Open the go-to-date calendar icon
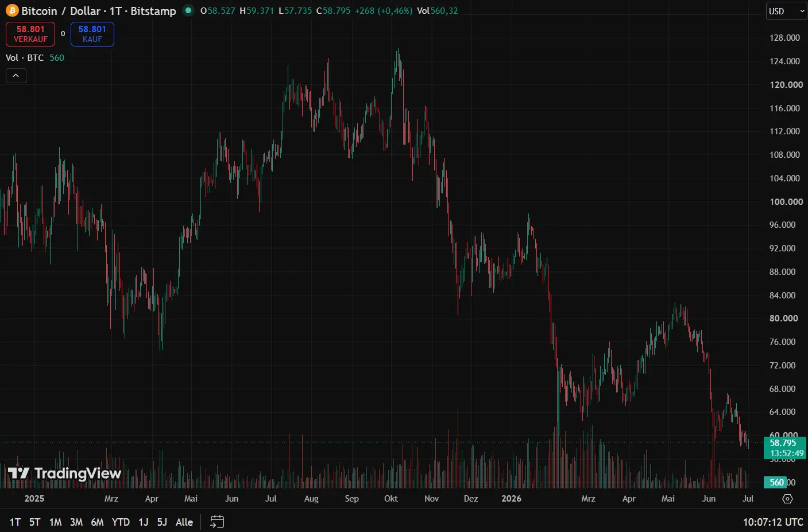The width and height of the screenshot is (808, 532). 217,522
